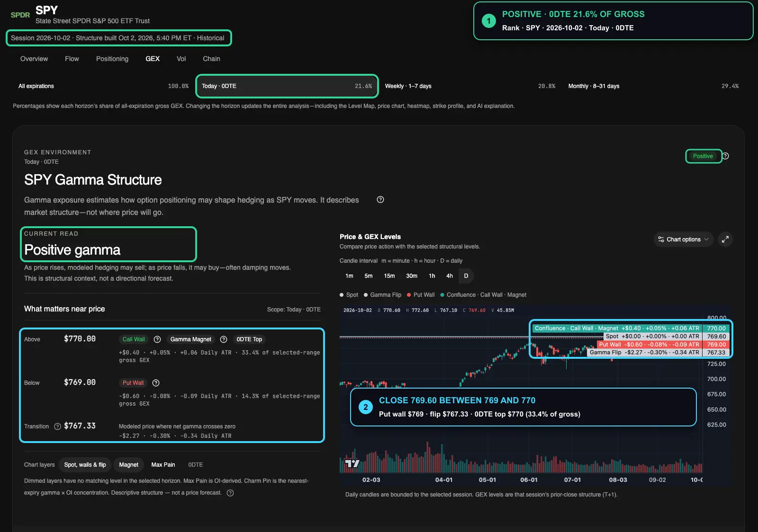This screenshot has width=758, height=532.
Task: Set candle interval to 5m
Action: pos(369,276)
